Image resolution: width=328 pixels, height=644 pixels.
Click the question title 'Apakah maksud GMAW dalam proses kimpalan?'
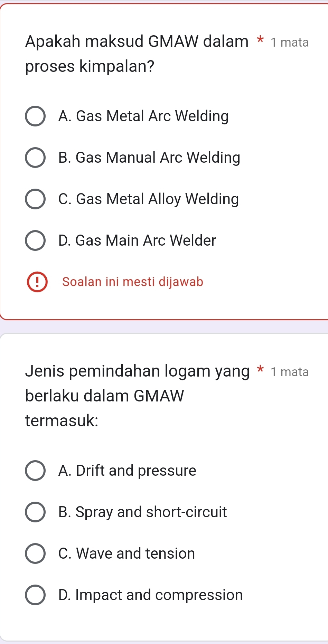[x=137, y=54]
